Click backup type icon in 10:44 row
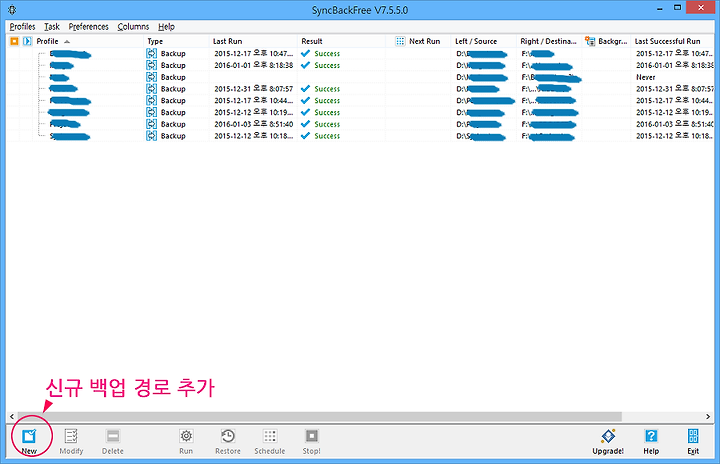 [152, 100]
